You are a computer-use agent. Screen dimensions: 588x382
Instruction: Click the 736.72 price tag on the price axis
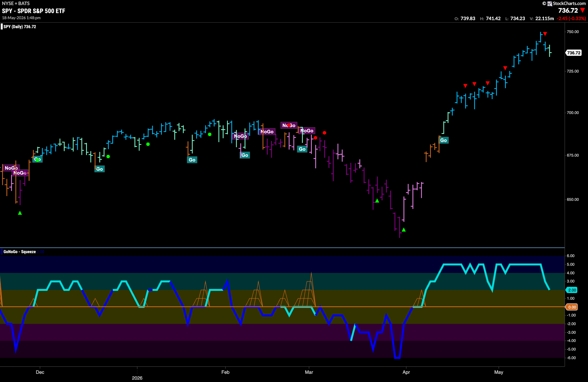[x=574, y=53]
